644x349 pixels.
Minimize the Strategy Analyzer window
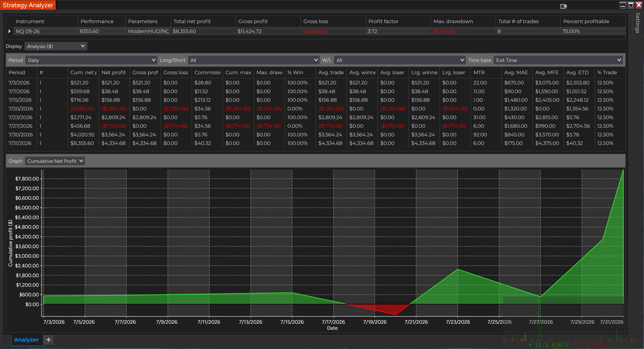click(x=623, y=5)
